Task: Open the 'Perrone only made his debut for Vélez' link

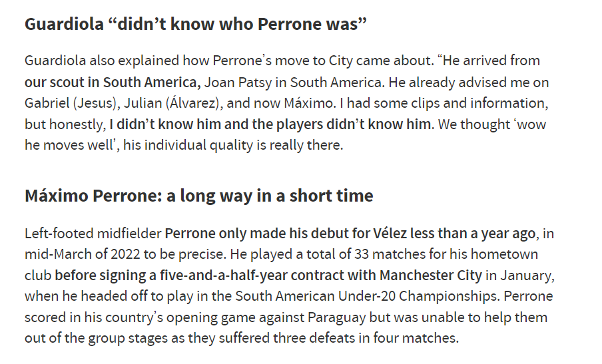Action: click(x=350, y=233)
